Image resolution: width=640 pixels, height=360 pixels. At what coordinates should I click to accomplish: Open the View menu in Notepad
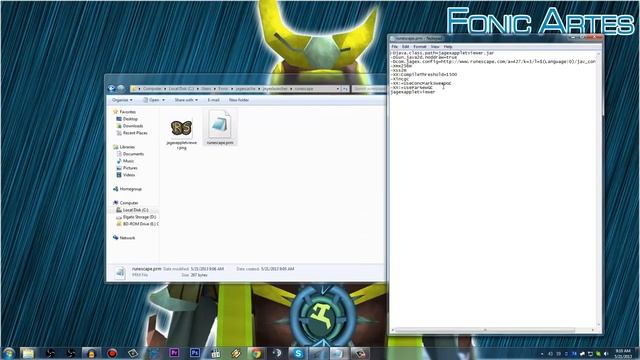point(435,47)
